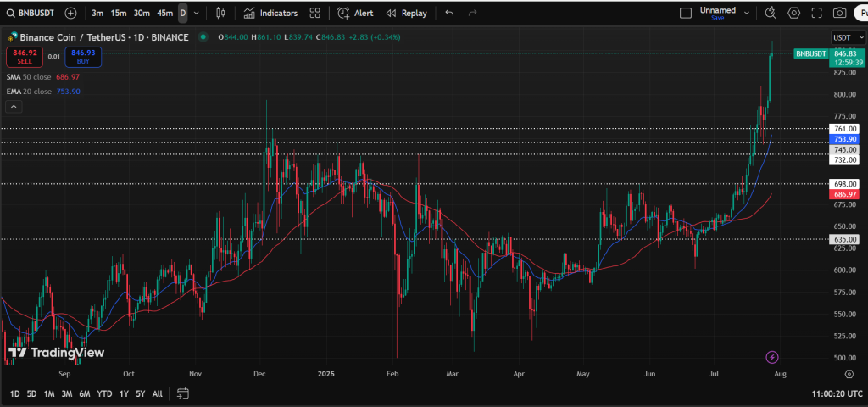Click the 0.01 spread value
The width and height of the screenshot is (868, 407).
click(x=53, y=57)
